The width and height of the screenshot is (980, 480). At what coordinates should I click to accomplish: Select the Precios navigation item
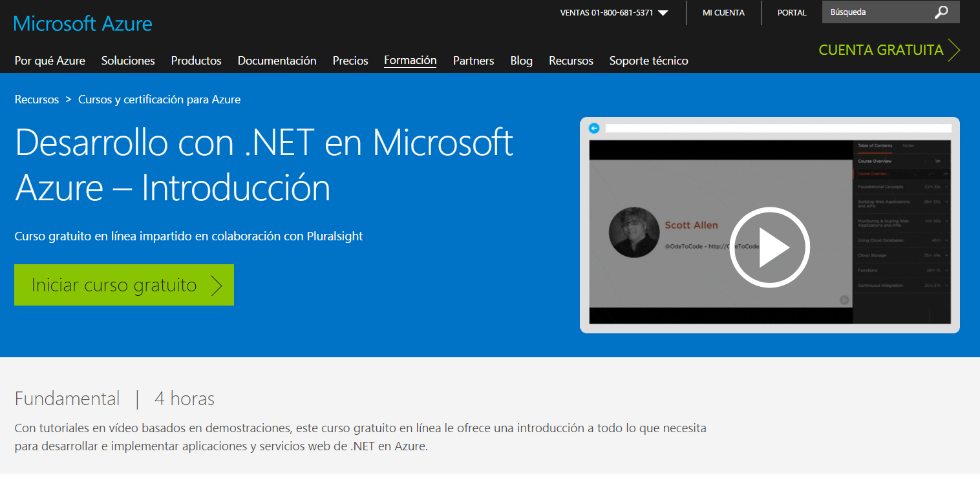click(350, 61)
